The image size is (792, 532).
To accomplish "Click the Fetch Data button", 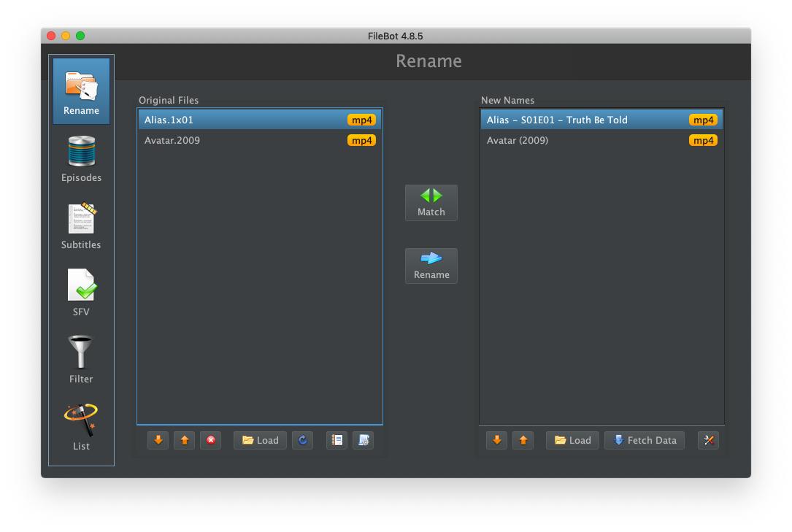I will [645, 440].
